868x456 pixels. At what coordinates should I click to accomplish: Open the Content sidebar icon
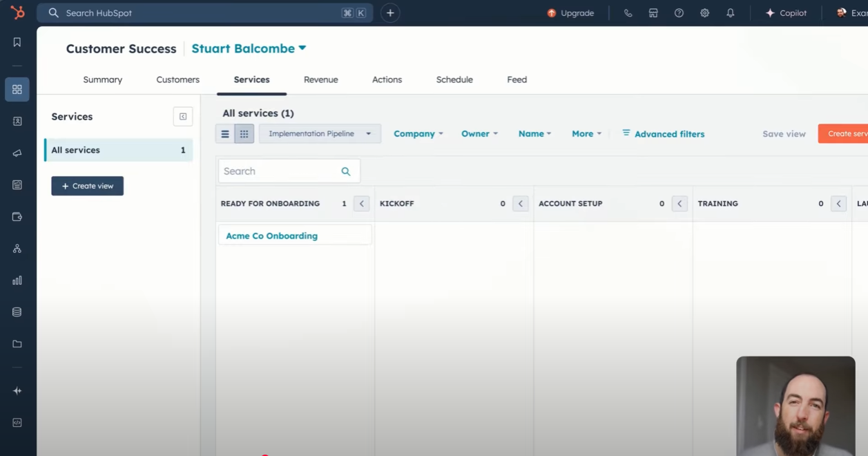click(x=17, y=184)
